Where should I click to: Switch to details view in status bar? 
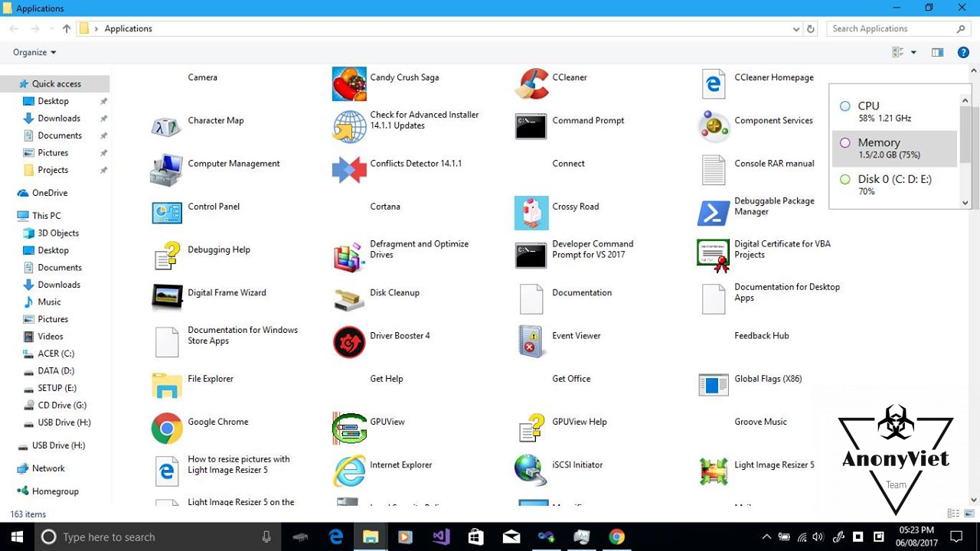953,514
